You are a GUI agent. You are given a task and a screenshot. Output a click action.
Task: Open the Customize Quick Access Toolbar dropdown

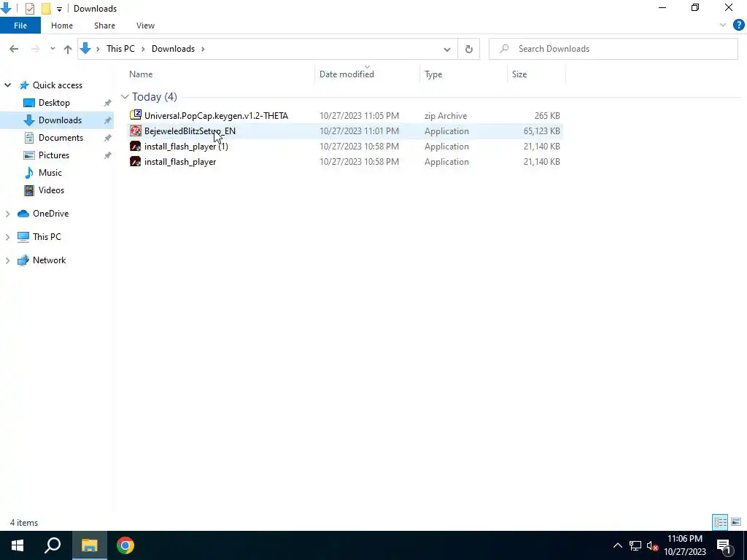tap(59, 9)
